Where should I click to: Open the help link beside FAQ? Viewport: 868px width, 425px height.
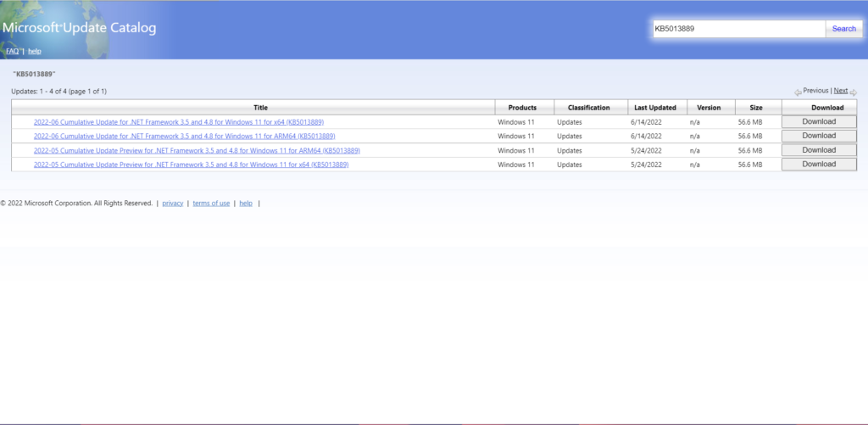coord(35,51)
